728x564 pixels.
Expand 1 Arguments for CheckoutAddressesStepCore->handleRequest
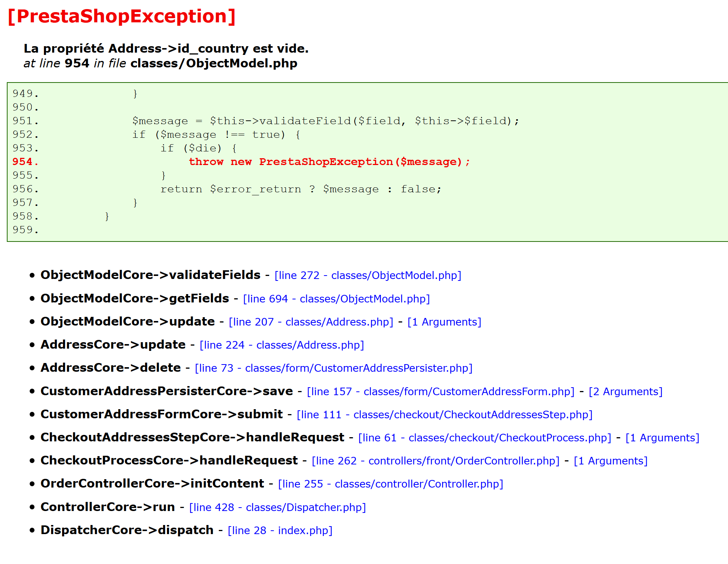(x=663, y=438)
